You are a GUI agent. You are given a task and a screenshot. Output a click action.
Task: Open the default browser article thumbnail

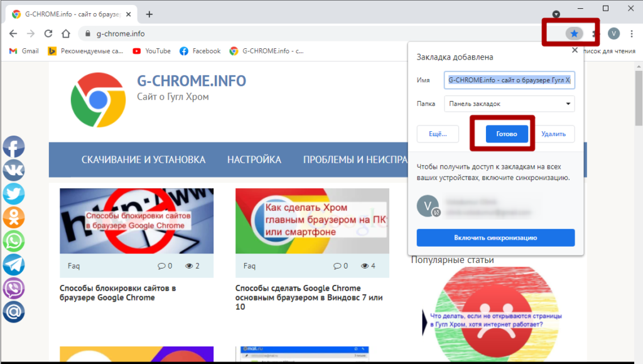[x=312, y=221]
